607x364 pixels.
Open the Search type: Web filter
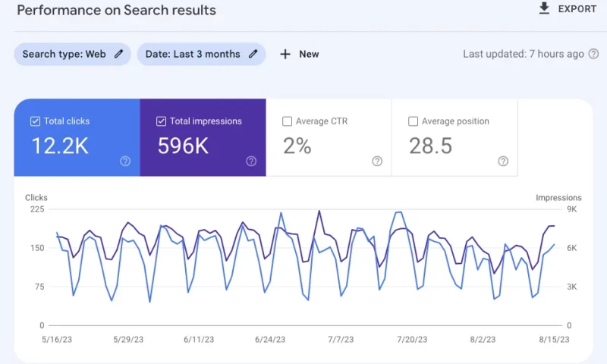click(64, 54)
